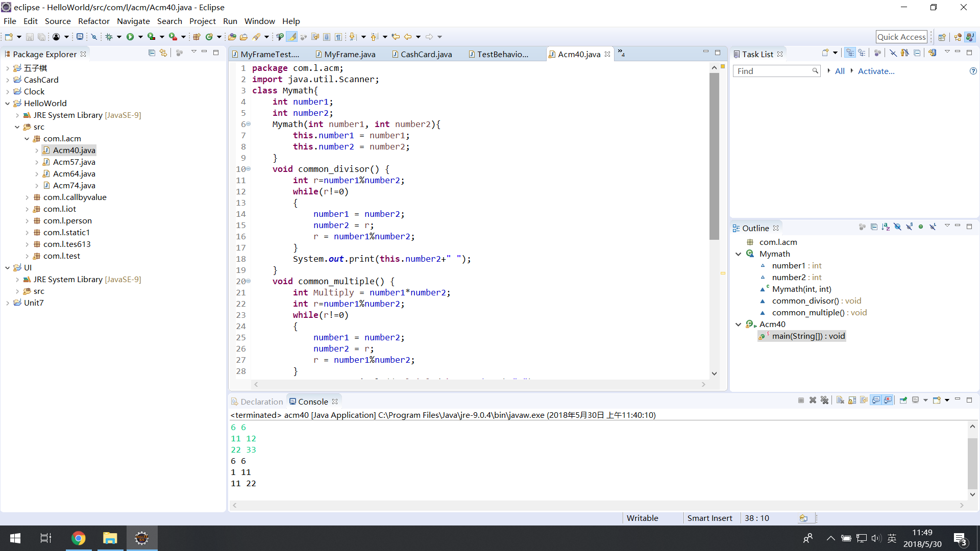This screenshot has height=551, width=980.
Task: Expand the Clock project
Action: [x=8, y=92]
